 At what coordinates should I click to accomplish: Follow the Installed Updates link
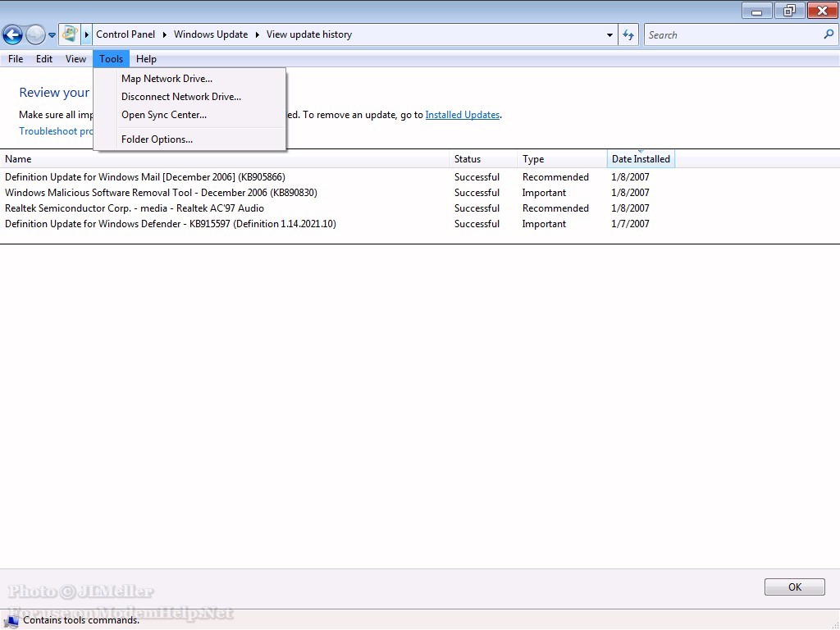click(x=462, y=115)
